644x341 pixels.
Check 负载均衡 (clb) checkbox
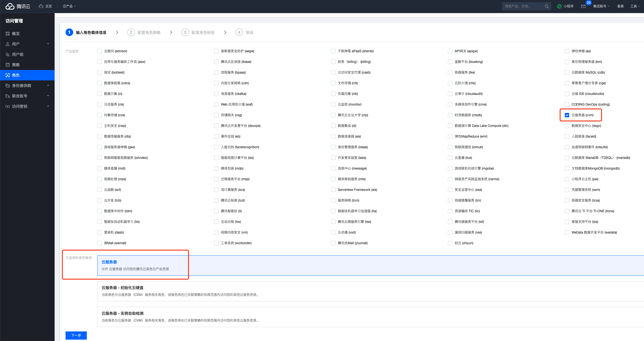tap(333, 94)
